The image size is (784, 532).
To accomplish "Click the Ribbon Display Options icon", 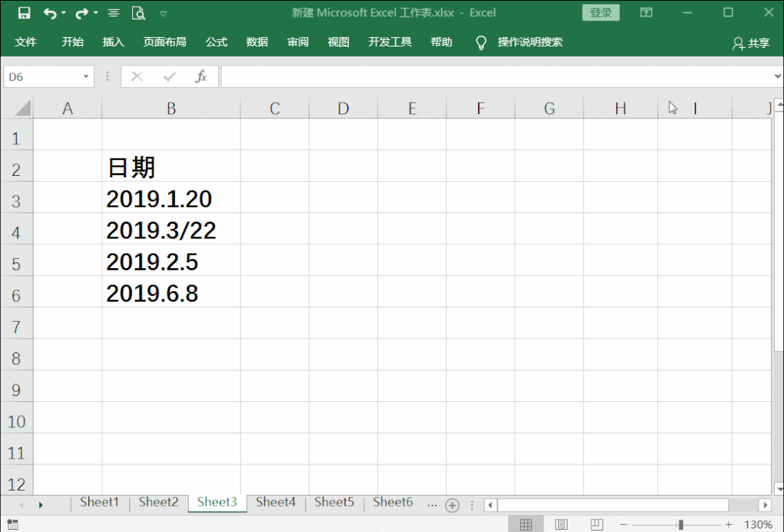I will 646,12.
